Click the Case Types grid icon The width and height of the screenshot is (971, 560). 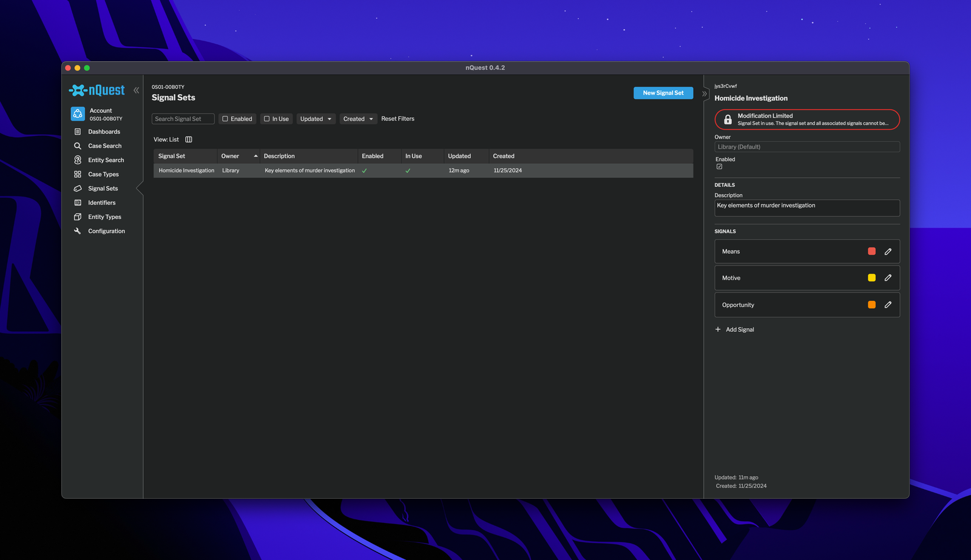[78, 175]
